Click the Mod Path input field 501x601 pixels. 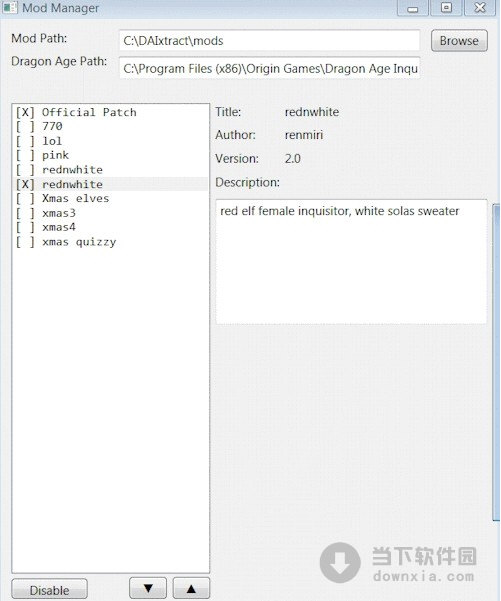click(x=269, y=40)
